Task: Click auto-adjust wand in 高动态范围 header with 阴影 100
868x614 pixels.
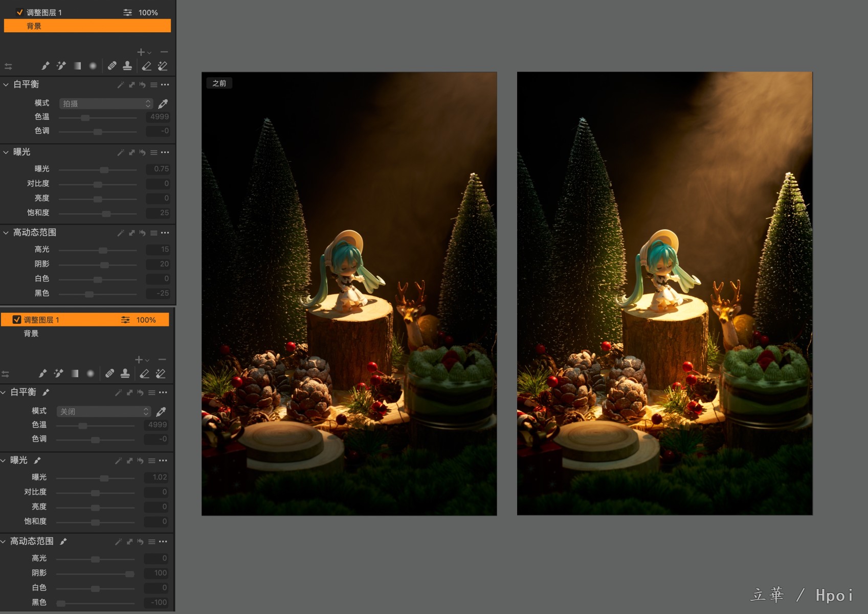Action: 119,542
